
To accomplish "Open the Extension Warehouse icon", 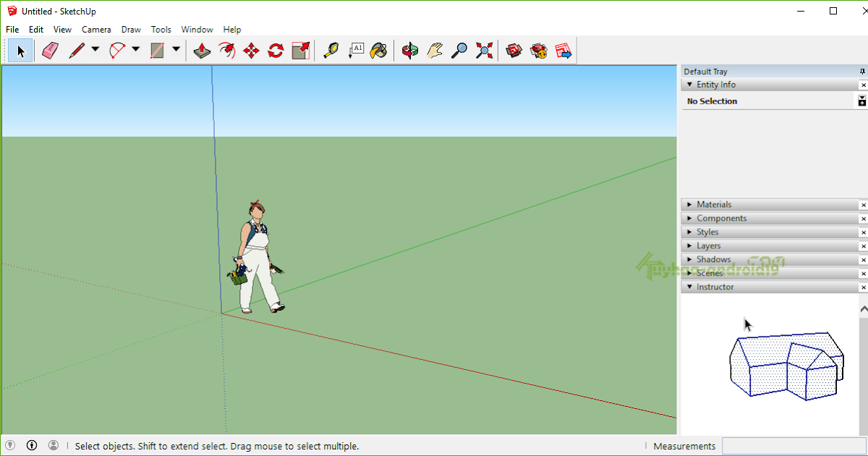I will coord(539,51).
